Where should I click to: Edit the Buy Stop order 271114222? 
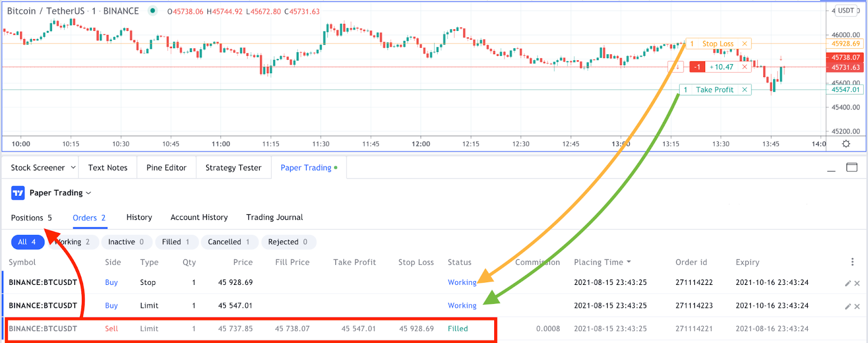848,283
